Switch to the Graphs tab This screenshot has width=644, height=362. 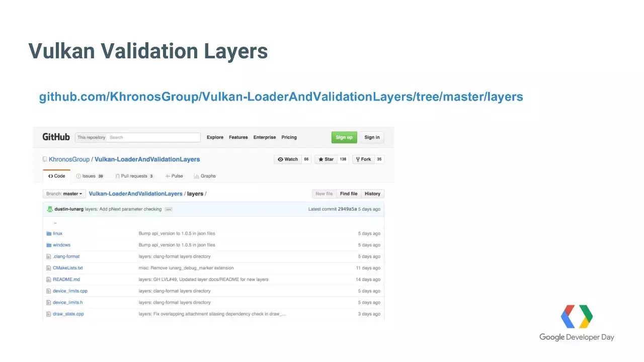coord(205,176)
